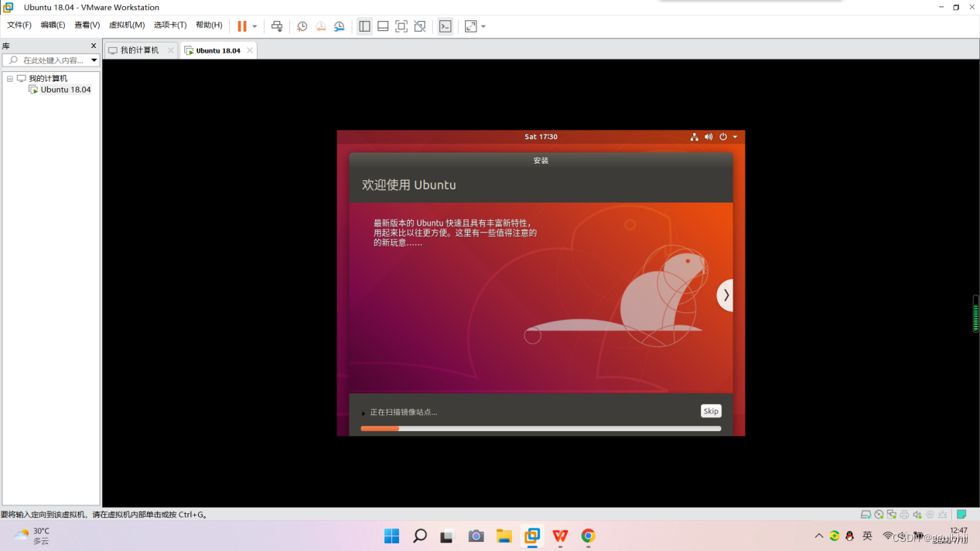
Task: Open the 选项卡(T) menu
Action: click(x=170, y=25)
